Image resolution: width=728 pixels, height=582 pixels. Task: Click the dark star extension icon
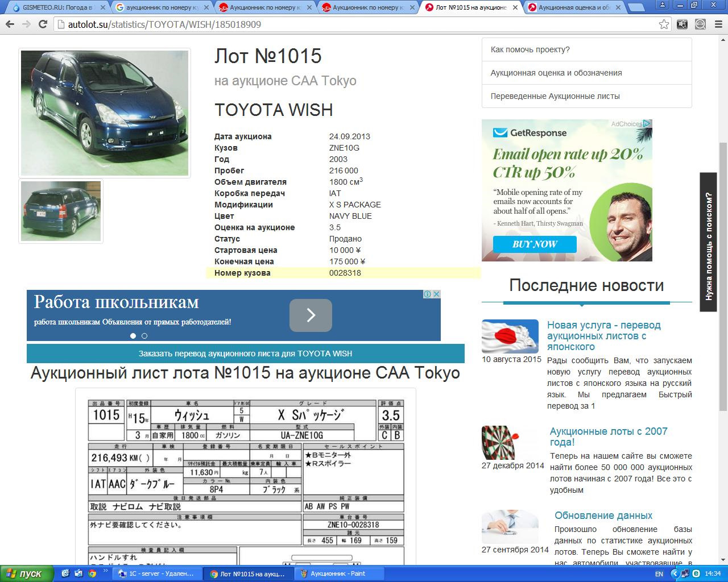[x=682, y=24]
